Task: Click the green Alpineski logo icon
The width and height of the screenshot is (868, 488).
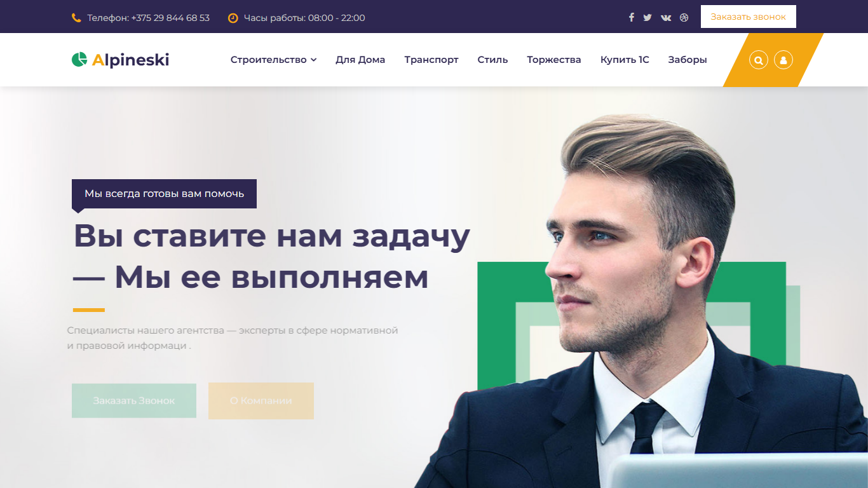Action: click(x=79, y=60)
